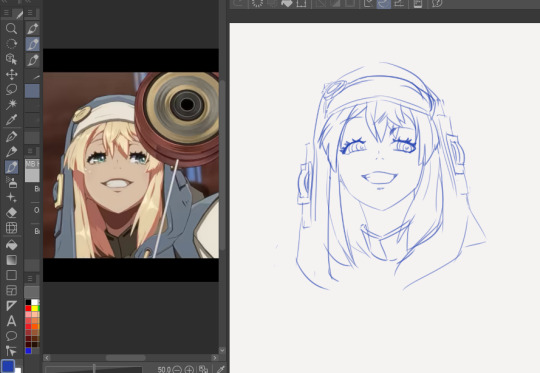
Task: Click the Scale/rotate transform command bar icon
Action: point(301,3)
